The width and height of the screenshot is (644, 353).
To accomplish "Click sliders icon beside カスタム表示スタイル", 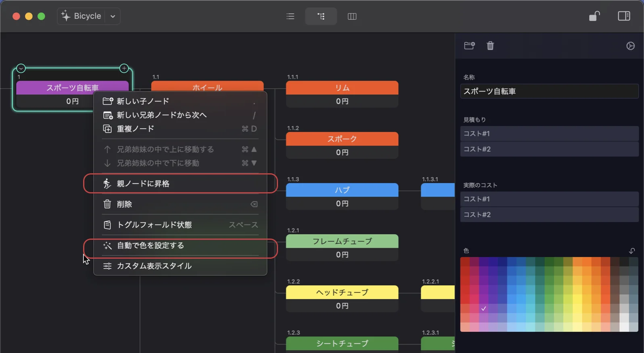I will point(107,266).
